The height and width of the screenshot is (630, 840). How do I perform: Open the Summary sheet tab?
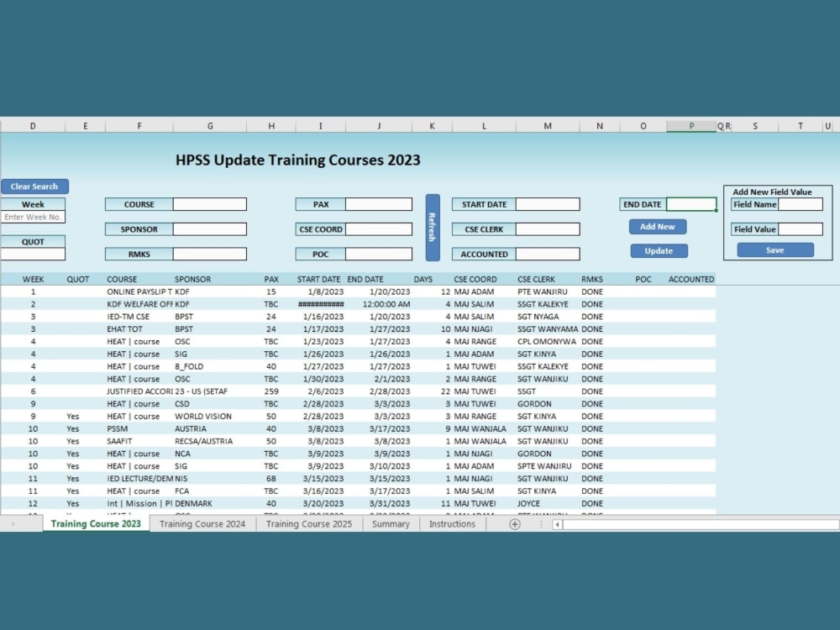point(391,523)
